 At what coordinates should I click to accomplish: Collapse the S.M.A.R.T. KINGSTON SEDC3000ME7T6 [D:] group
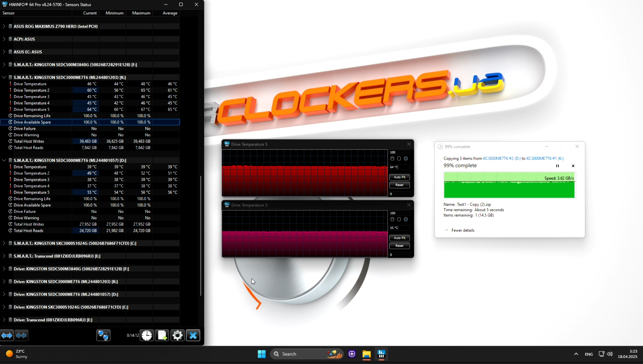tap(4, 160)
